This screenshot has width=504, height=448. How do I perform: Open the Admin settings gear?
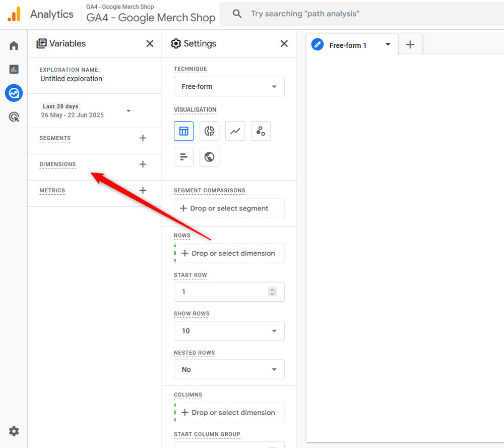[x=14, y=431]
